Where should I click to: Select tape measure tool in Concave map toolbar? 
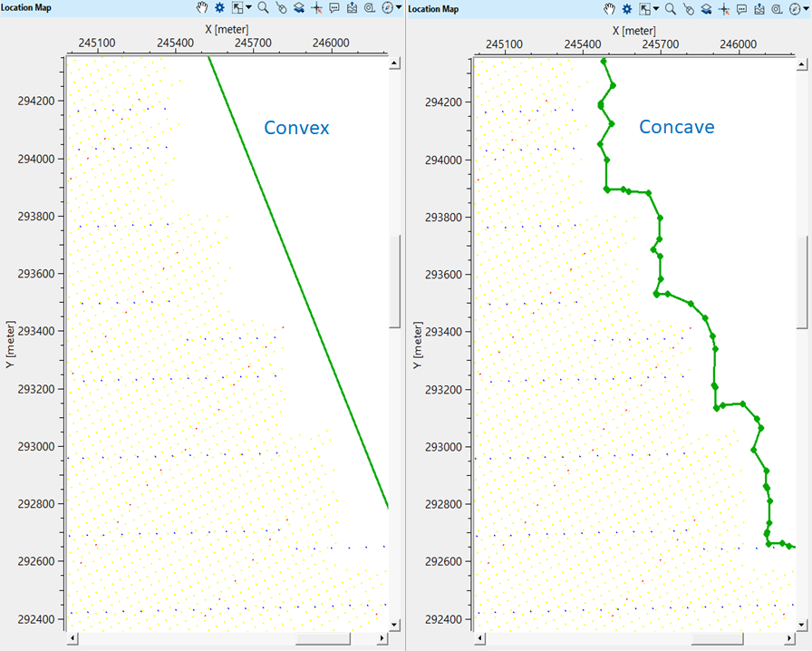tap(777, 9)
